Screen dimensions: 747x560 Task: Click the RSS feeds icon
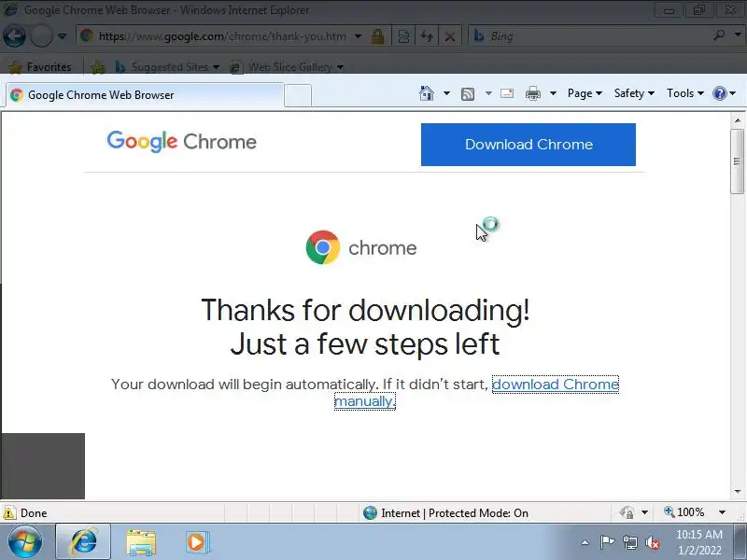coord(468,94)
